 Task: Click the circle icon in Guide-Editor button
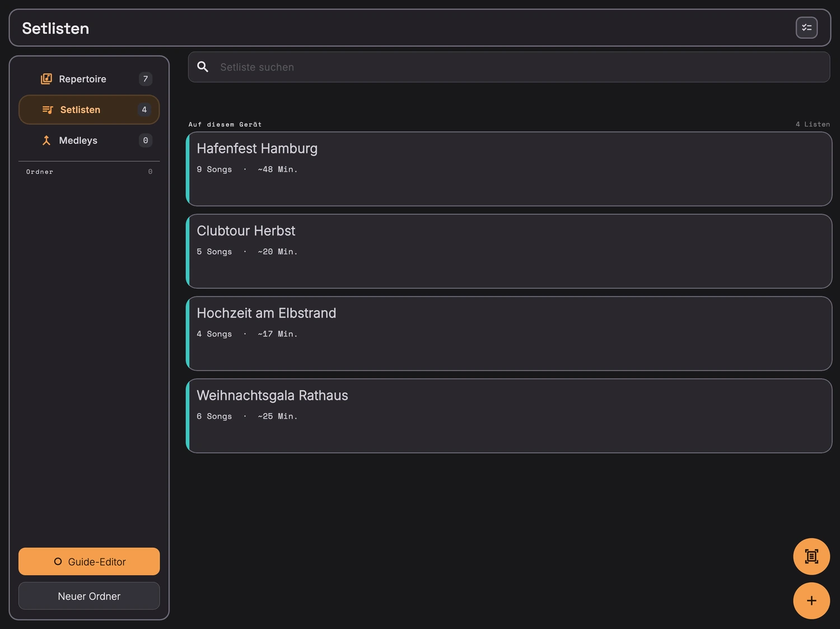point(58,561)
